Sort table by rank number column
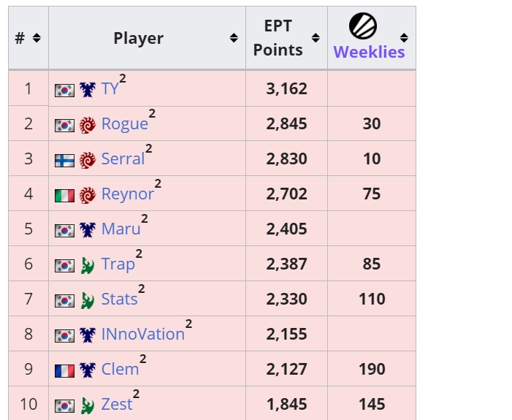Viewport: 512px width, 420px height. [x=37, y=38]
